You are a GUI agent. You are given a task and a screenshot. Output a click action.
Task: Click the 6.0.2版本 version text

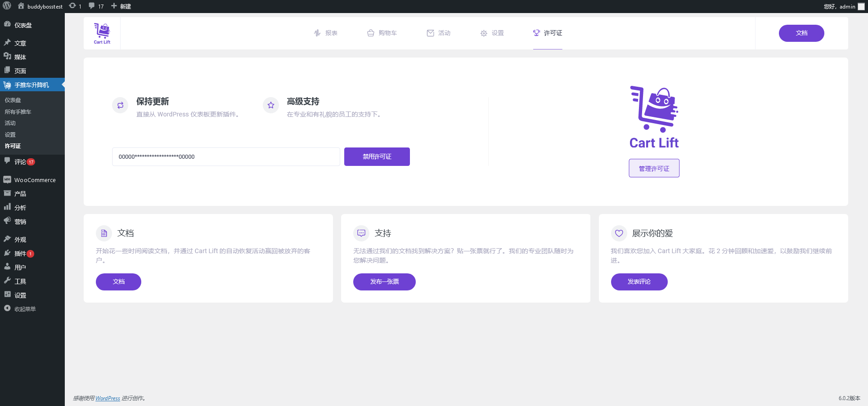coord(849,398)
